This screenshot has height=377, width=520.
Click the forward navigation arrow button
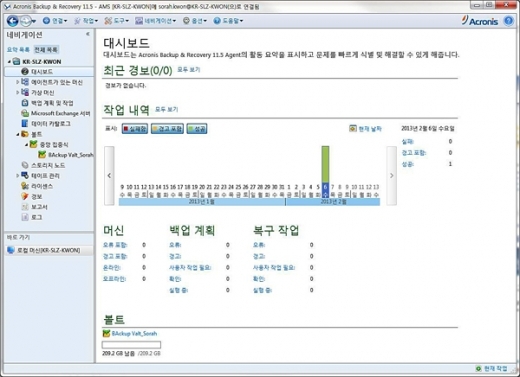coord(25,21)
